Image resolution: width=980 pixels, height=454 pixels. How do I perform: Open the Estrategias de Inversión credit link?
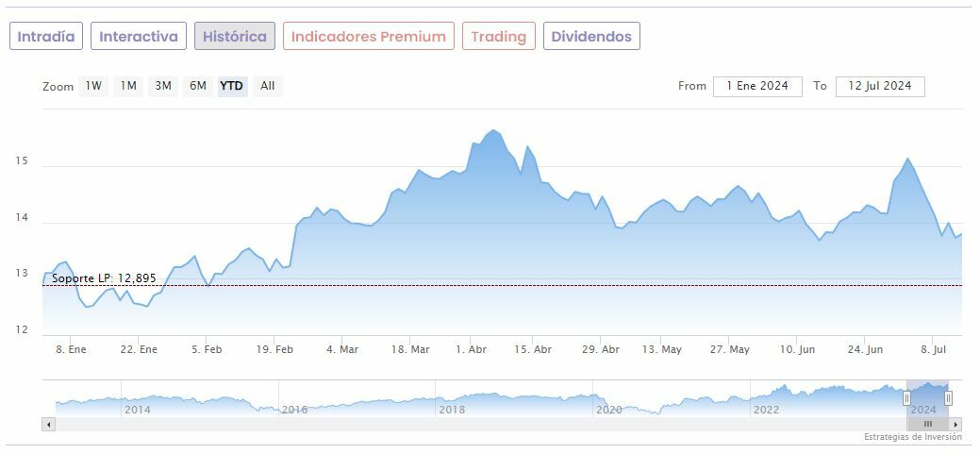click(912, 437)
